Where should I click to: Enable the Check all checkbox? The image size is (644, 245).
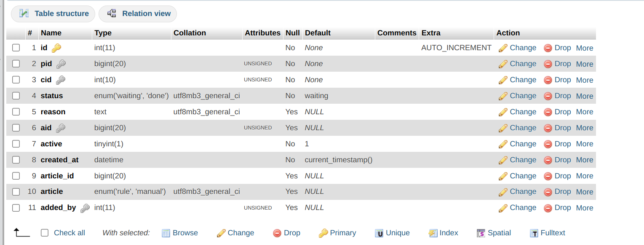point(45,233)
